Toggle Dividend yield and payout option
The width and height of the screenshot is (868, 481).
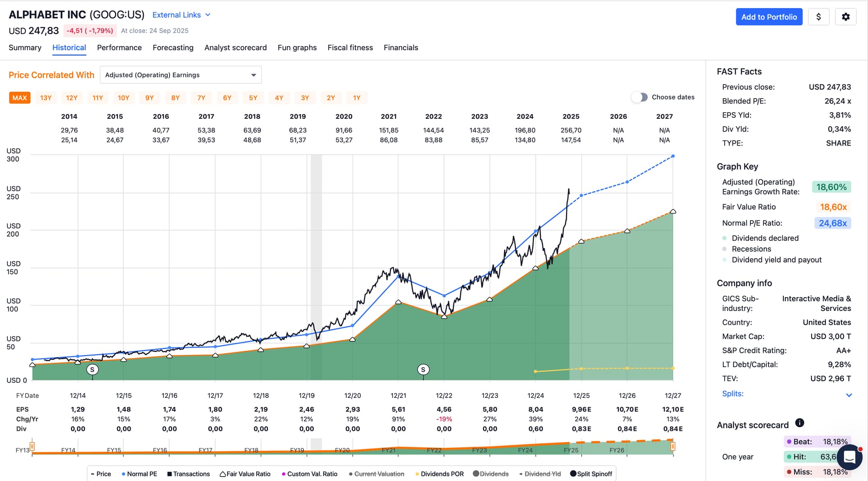[776, 260]
